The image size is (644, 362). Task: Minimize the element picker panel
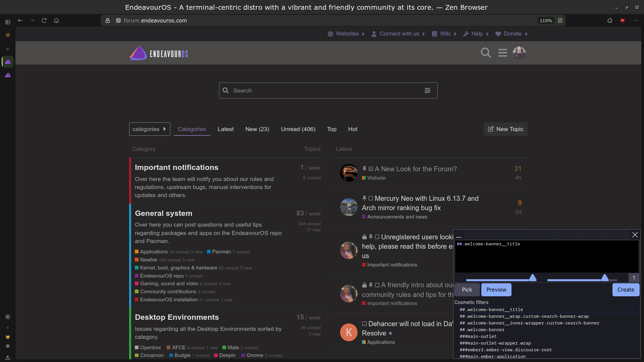coord(459,237)
